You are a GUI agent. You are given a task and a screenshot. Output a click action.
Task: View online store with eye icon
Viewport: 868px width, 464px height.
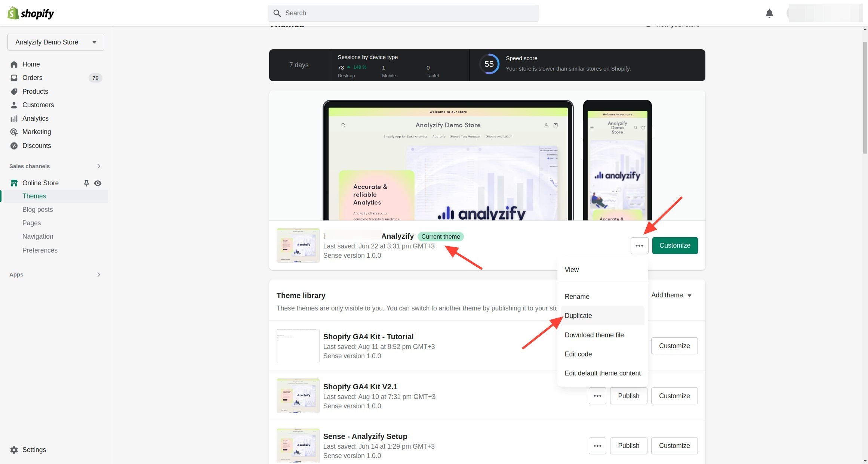[x=98, y=183]
